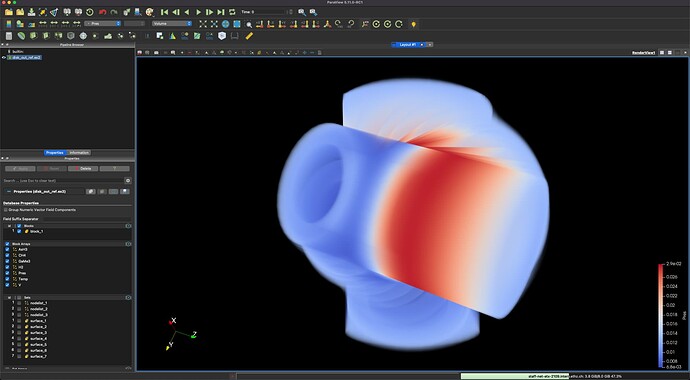This screenshot has height=380, width=690.
Task: Click the red Undo arrow icon
Action: tap(103, 12)
